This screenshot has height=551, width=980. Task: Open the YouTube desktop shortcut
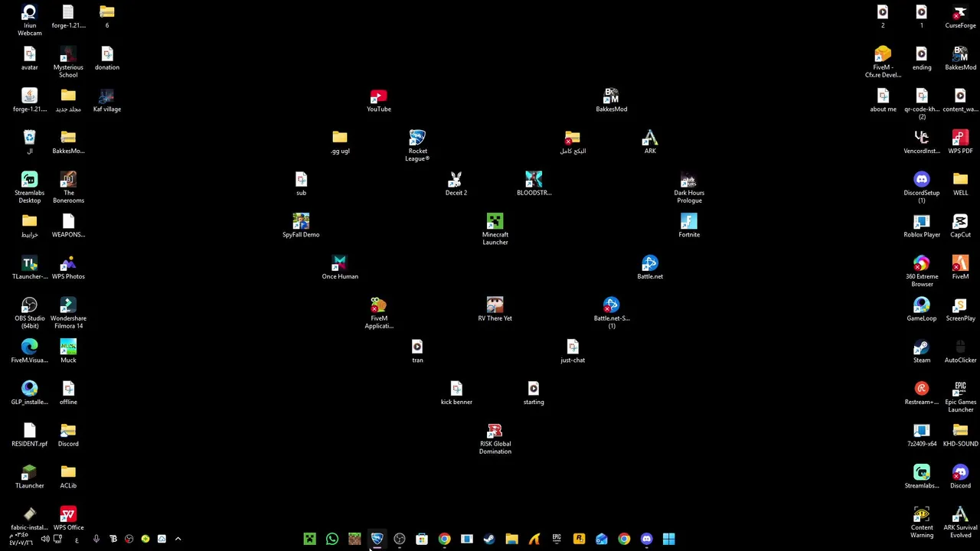click(378, 100)
